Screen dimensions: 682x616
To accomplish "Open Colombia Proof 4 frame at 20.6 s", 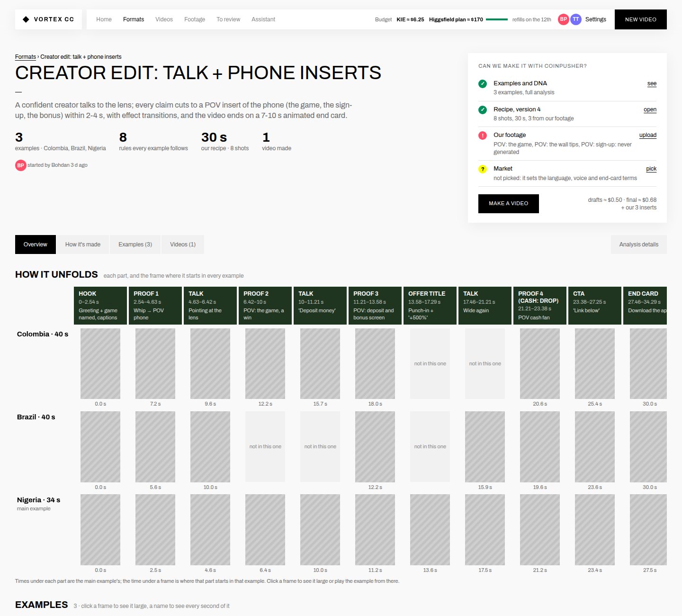I will pyautogui.click(x=540, y=364).
